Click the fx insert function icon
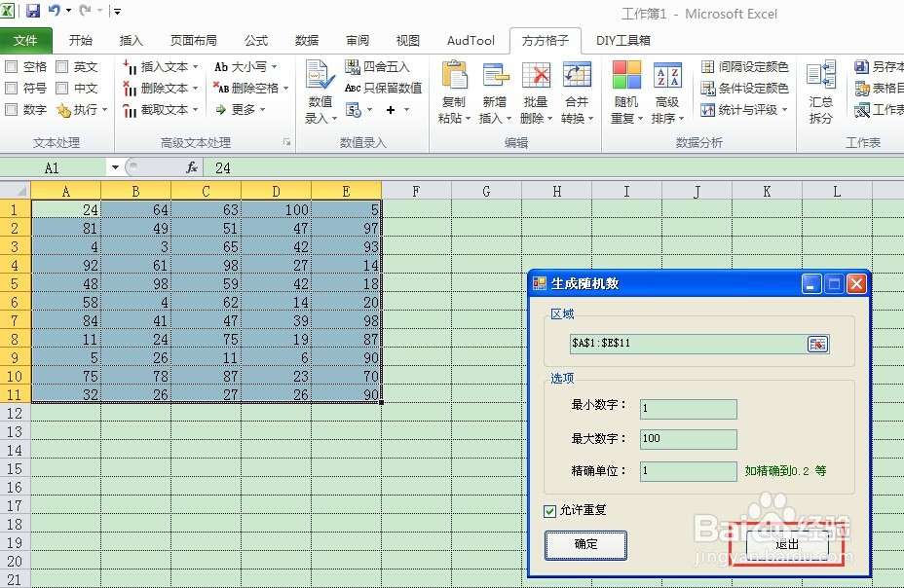The width and height of the screenshot is (904, 588). [x=191, y=167]
